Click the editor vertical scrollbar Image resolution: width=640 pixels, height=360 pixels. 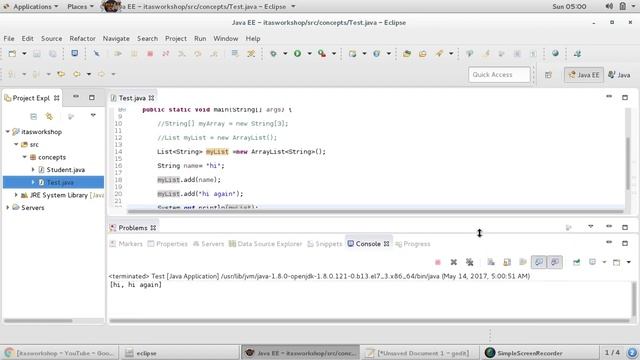click(x=628, y=163)
